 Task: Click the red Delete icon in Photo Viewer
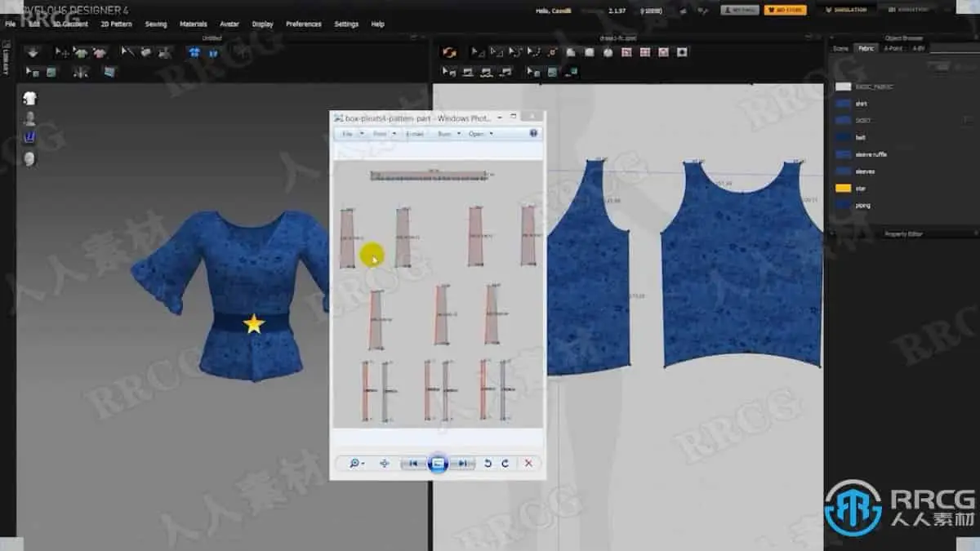528,463
